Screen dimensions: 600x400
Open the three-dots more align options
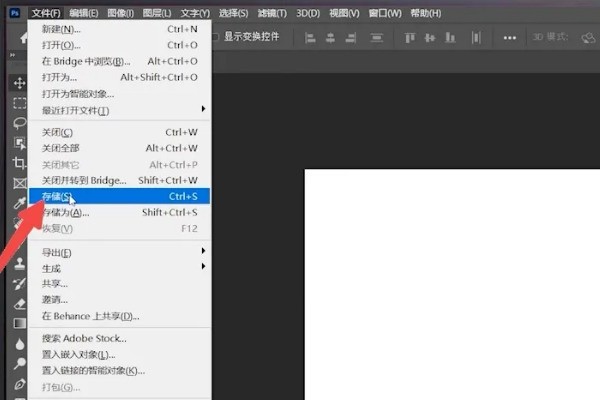click(x=510, y=38)
